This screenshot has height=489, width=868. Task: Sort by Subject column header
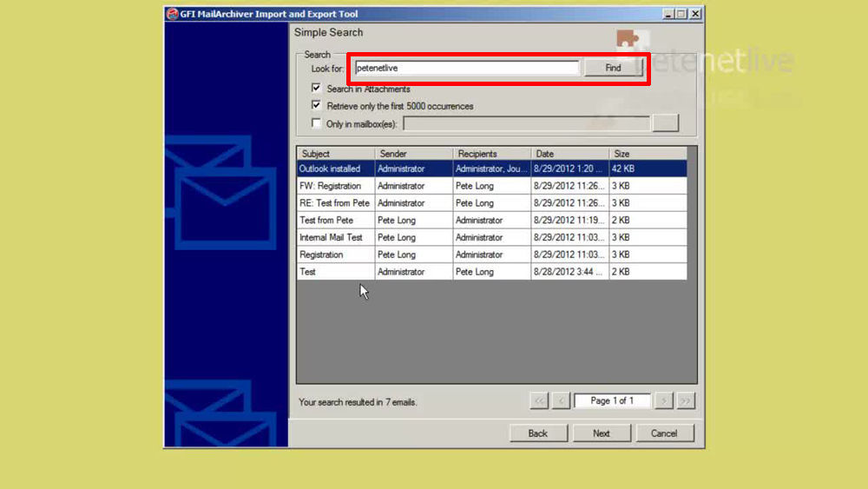(x=335, y=154)
